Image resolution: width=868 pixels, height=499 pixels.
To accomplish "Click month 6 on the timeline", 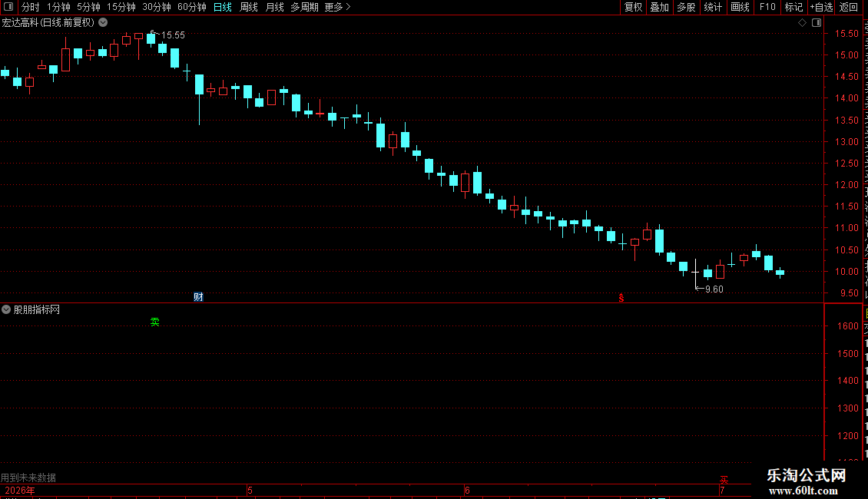I will (467, 491).
